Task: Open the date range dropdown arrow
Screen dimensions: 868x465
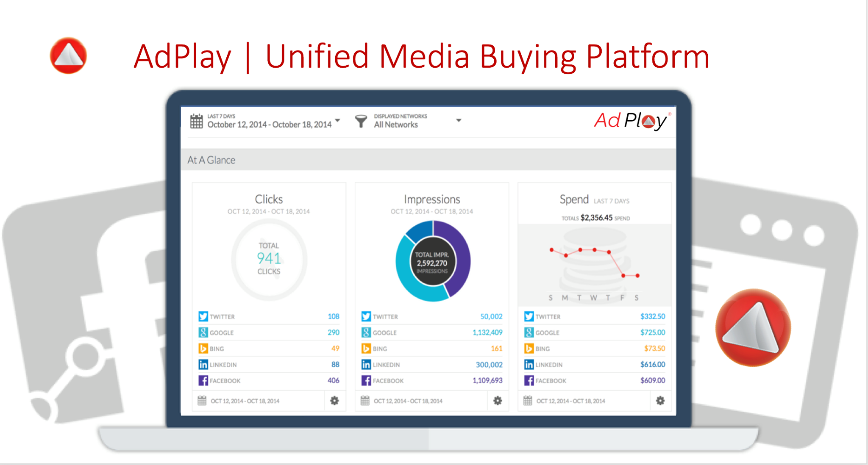Action: [337, 121]
